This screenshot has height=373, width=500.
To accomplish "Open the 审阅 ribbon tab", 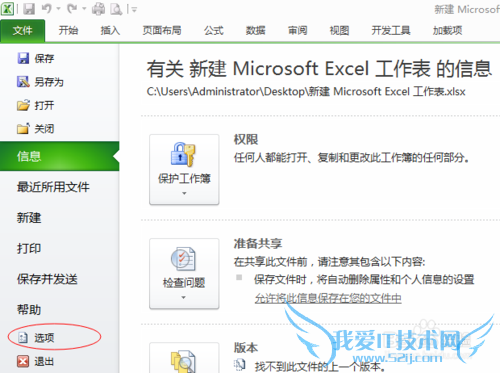I will coord(298,31).
